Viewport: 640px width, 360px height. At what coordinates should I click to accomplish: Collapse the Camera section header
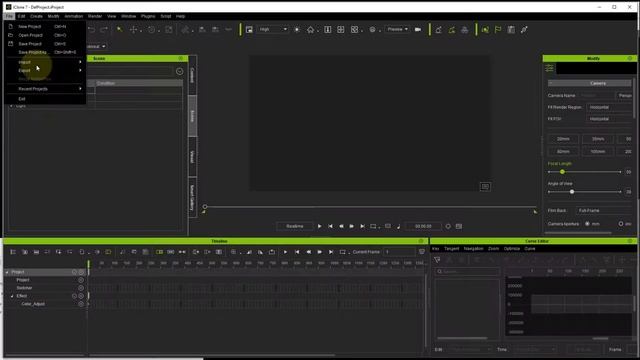click(x=589, y=83)
